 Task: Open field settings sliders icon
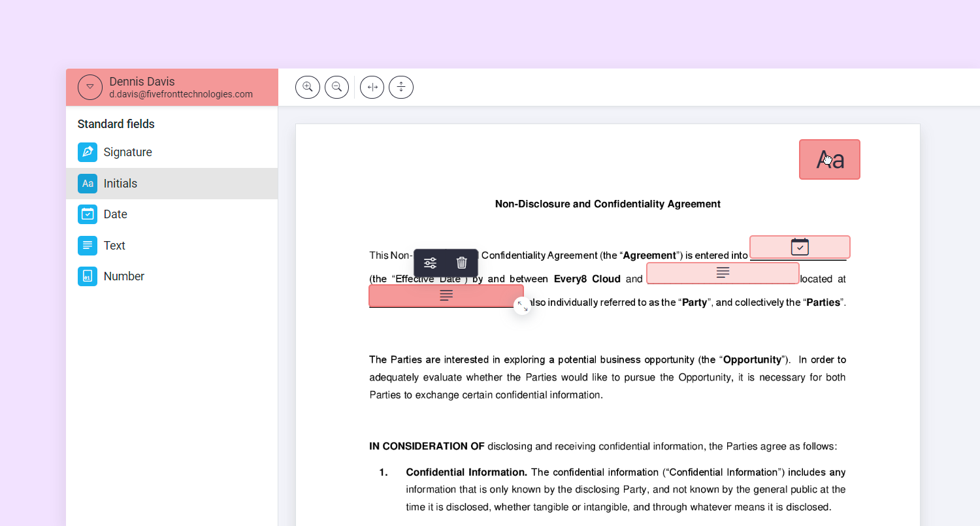tap(430, 263)
